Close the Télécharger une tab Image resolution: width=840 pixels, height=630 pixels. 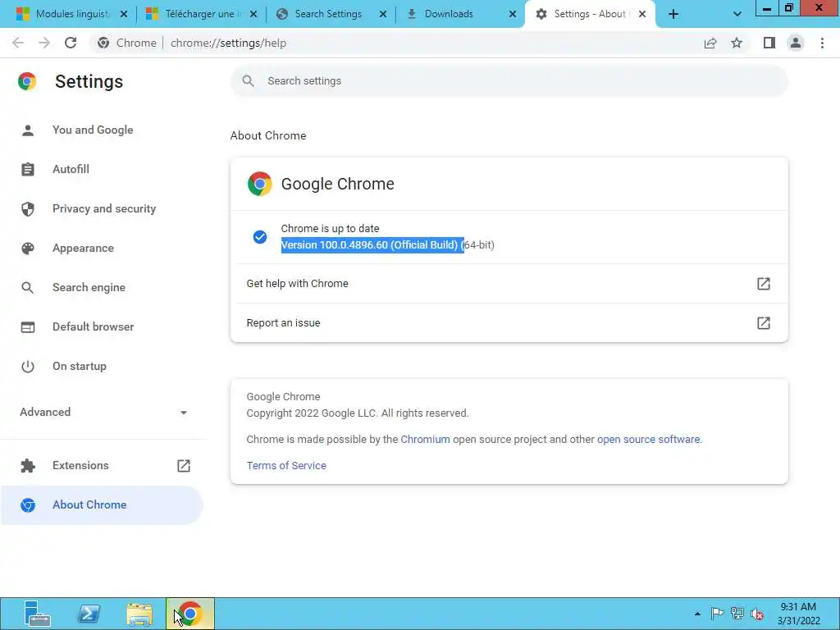click(253, 14)
